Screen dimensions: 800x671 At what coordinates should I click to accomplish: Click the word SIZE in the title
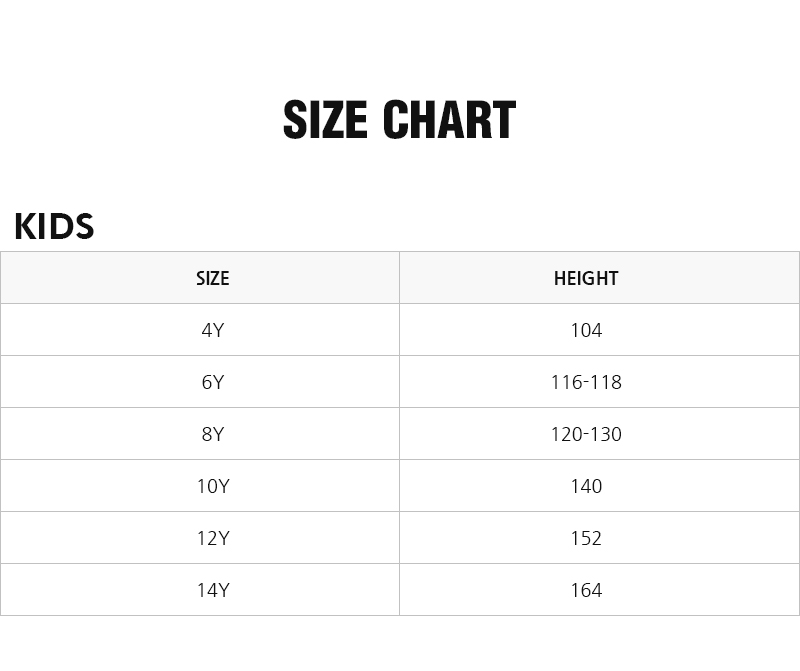325,121
